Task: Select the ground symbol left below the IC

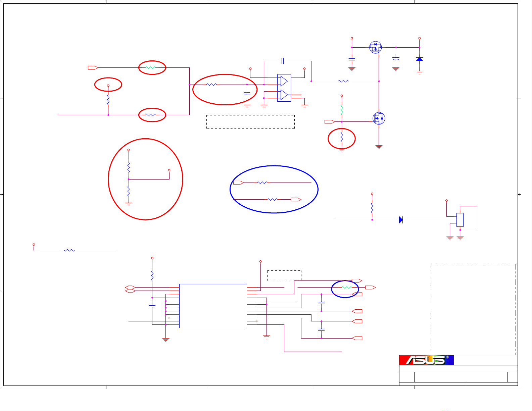Action: (165, 340)
